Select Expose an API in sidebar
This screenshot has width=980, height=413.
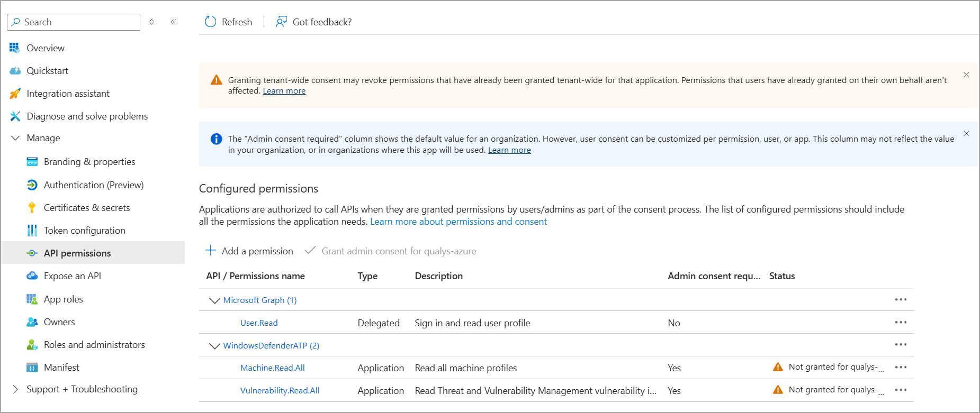[72, 276]
